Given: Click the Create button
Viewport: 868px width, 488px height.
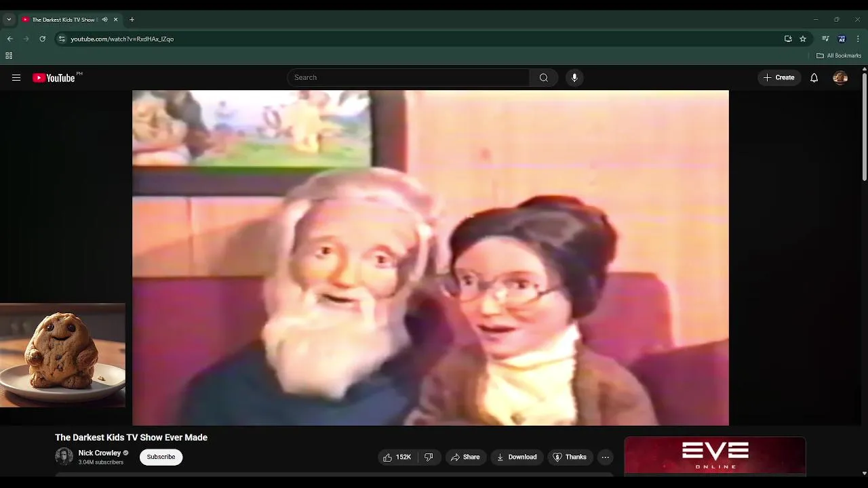Looking at the screenshot, I should 779,77.
